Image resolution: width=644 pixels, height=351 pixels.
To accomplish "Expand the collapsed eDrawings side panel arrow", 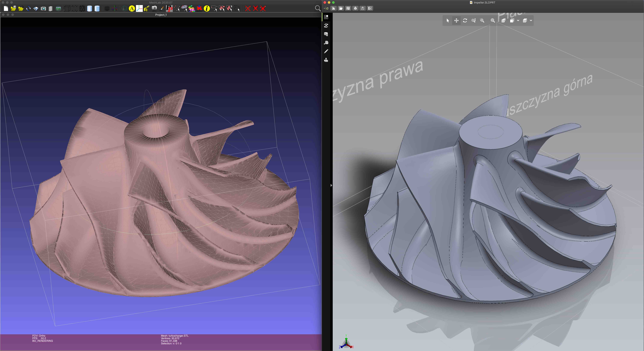I will (x=331, y=186).
